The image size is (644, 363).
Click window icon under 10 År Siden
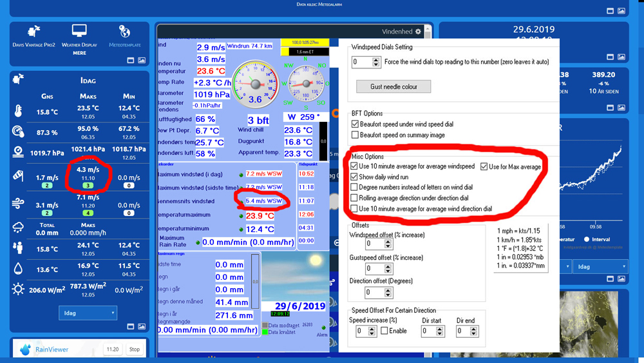(611, 108)
